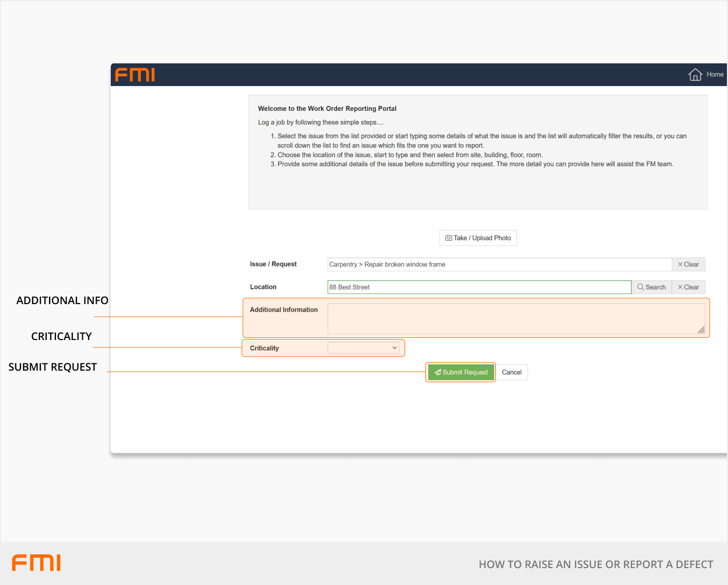Click into the Issue / Request field
Image resolution: width=728 pixels, height=585 pixels.
(499, 265)
